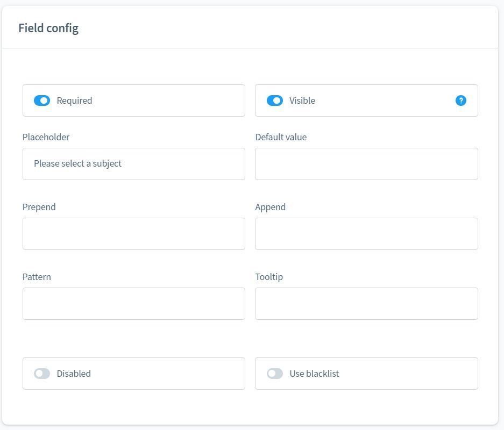Click the 'Tooltip' label text

[x=269, y=277]
